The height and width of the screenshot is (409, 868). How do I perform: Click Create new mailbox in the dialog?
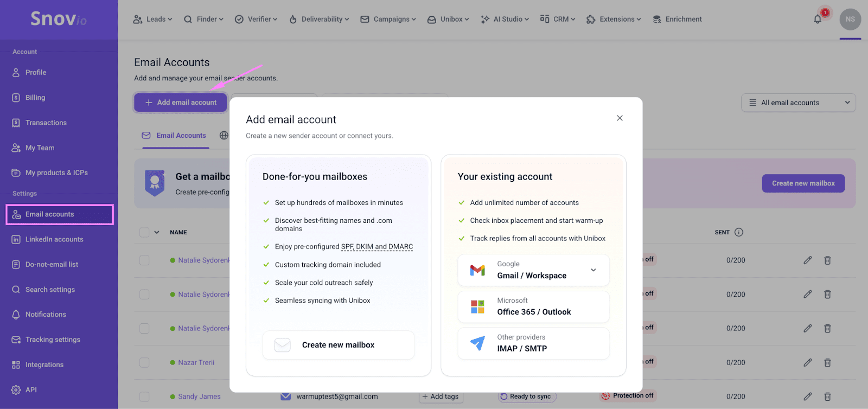click(x=338, y=345)
